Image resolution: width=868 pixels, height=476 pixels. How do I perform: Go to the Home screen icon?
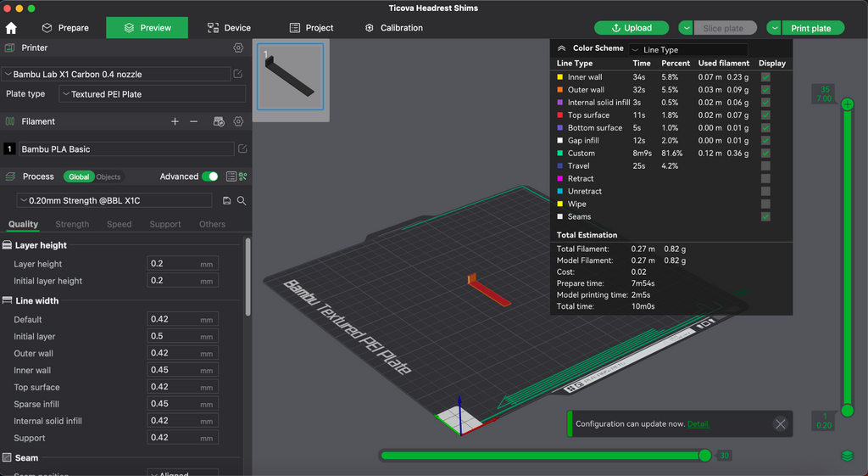coord(11,28)
